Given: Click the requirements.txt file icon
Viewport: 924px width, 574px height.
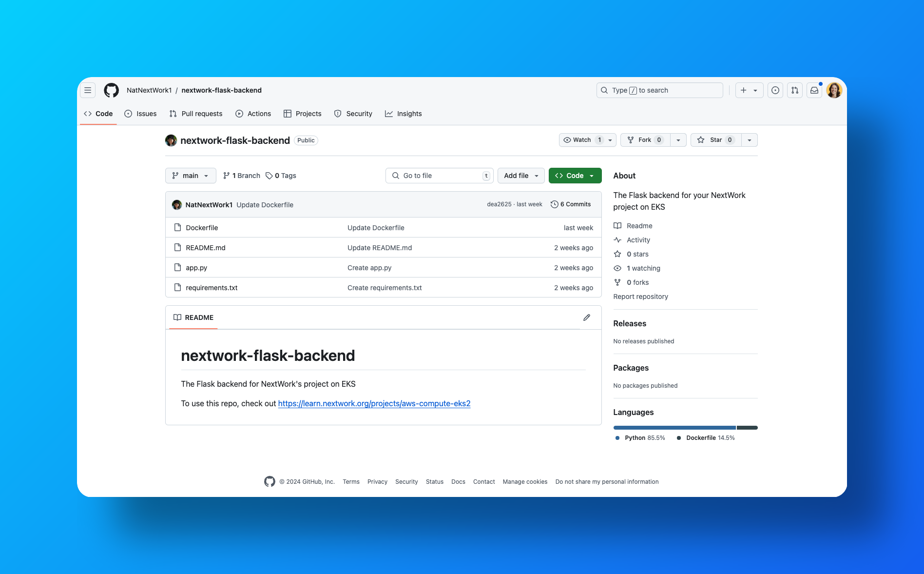Looking at the screenshot, I should coord(178,288).
